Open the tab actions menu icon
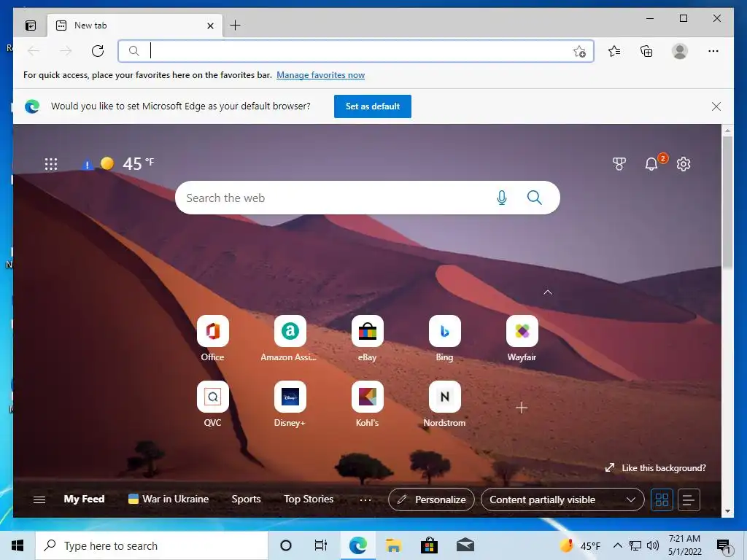Screen dimensions: 747x560 click(x=31, y=26)
